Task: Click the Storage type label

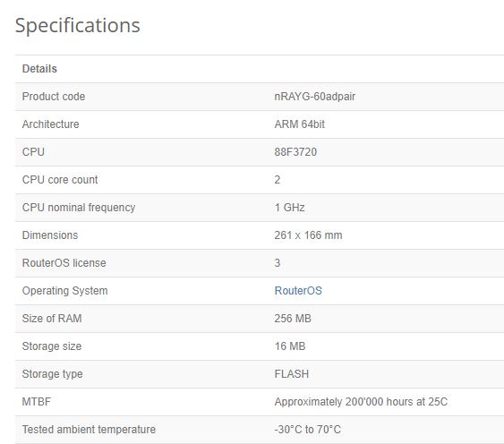Action: [53, 374]
